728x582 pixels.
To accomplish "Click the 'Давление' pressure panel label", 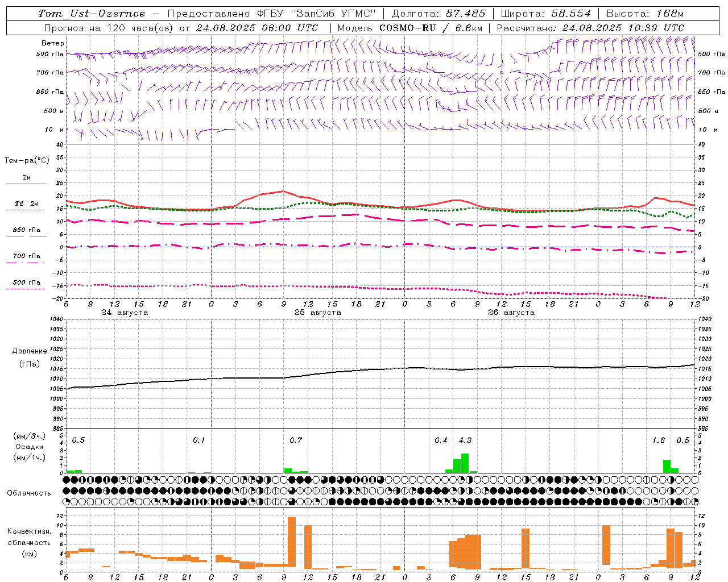I will tap(30, 351).
